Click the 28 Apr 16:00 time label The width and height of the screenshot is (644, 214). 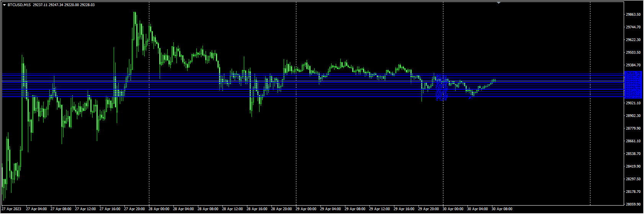coord(257,209)
